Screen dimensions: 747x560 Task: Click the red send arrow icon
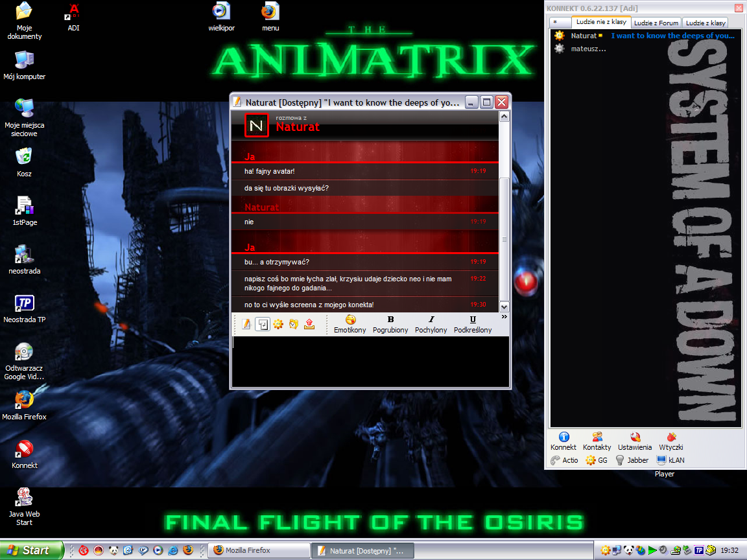click(309, 323)
